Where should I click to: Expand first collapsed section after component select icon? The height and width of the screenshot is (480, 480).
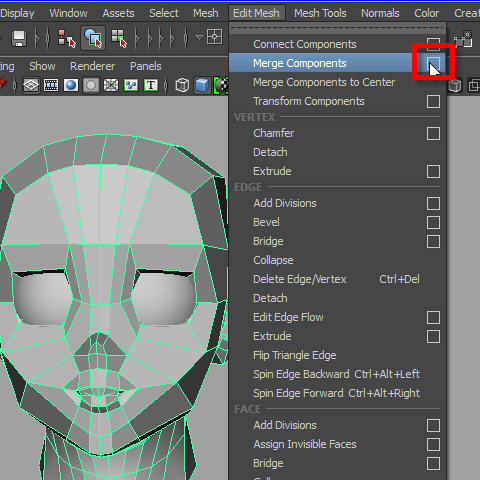point(137,38)
